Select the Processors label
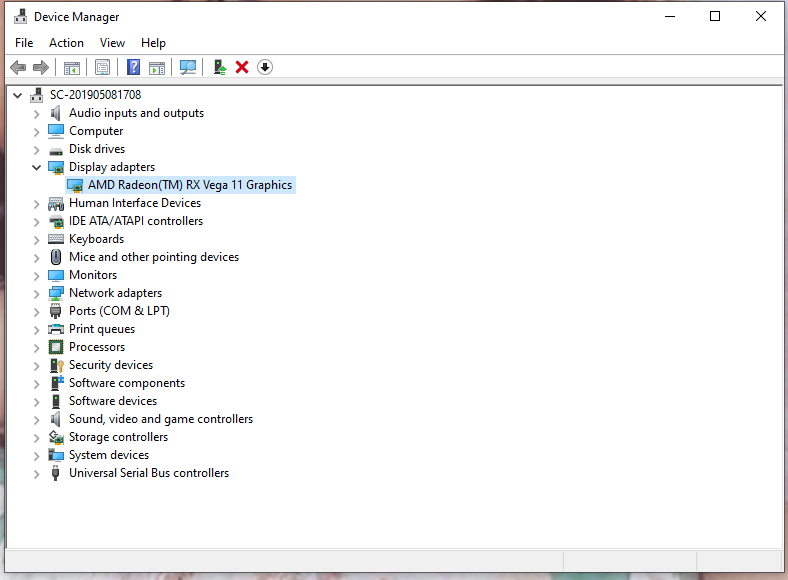The width and height of the screenshot is (788, 580). pyautogui.click(x=97, y=347)
